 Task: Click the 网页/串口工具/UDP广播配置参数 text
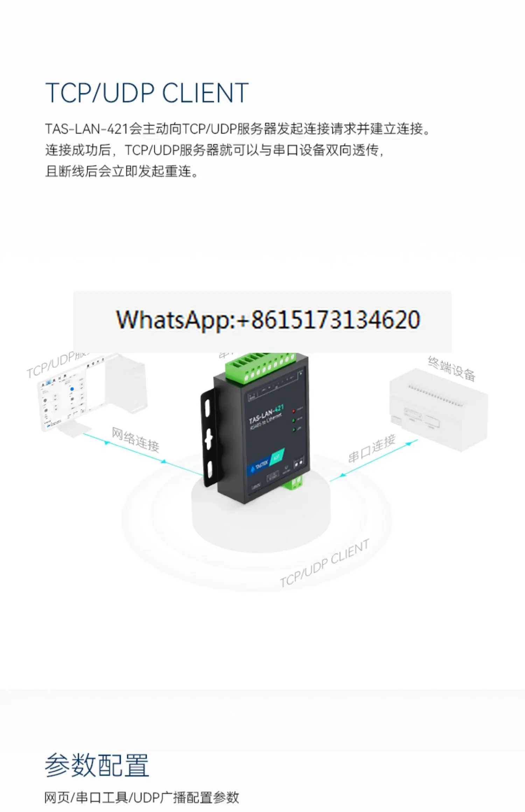(x=142, y=798)
